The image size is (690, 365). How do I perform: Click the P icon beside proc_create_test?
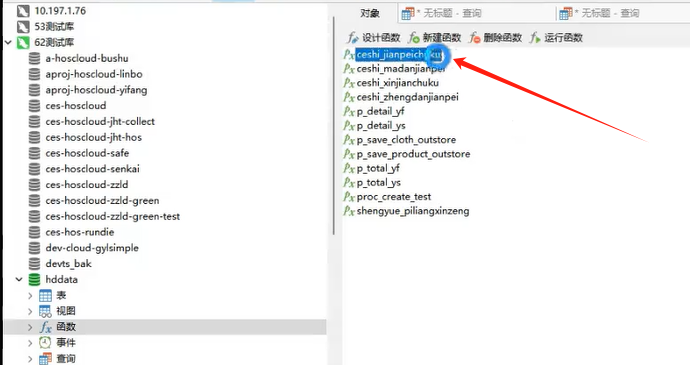(349, 197)
